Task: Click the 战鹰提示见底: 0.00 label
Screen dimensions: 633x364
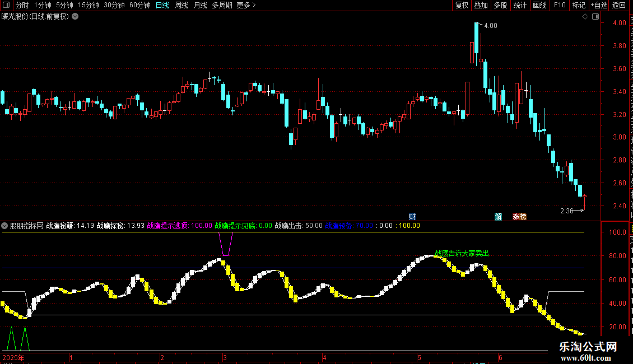Action: (x=244, y=226)
